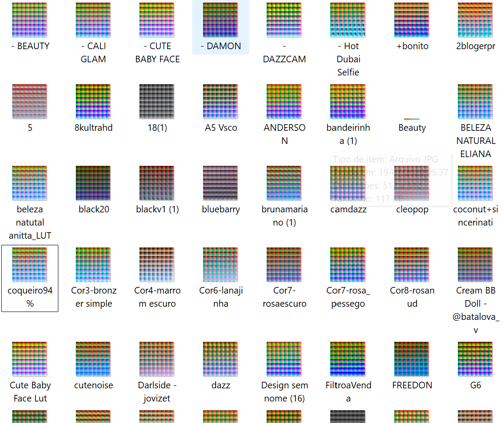The image size is (504, 423).
Task: Select the small 'Beauty' strip image file
Action: coord(411,119)
